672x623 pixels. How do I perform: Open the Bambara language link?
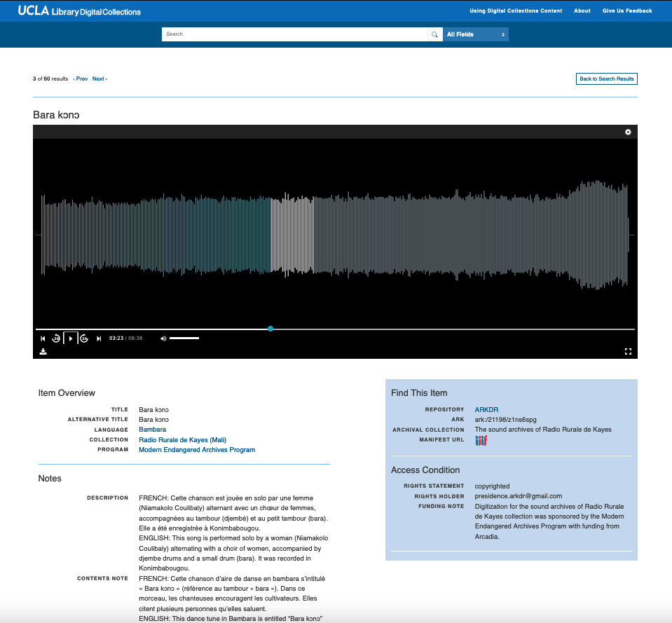[152, 430]
